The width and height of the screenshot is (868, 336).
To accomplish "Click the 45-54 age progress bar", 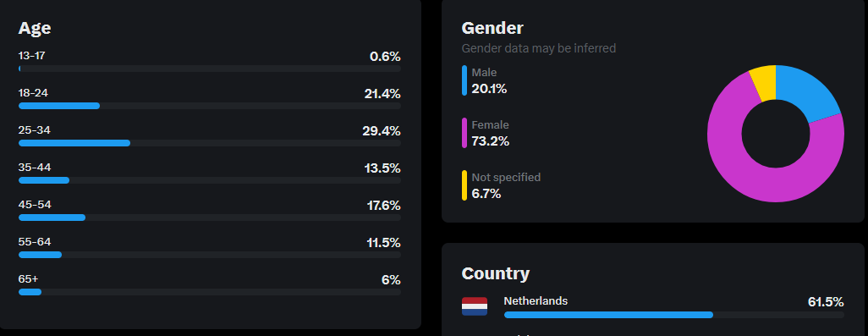I will click(210, 218).
